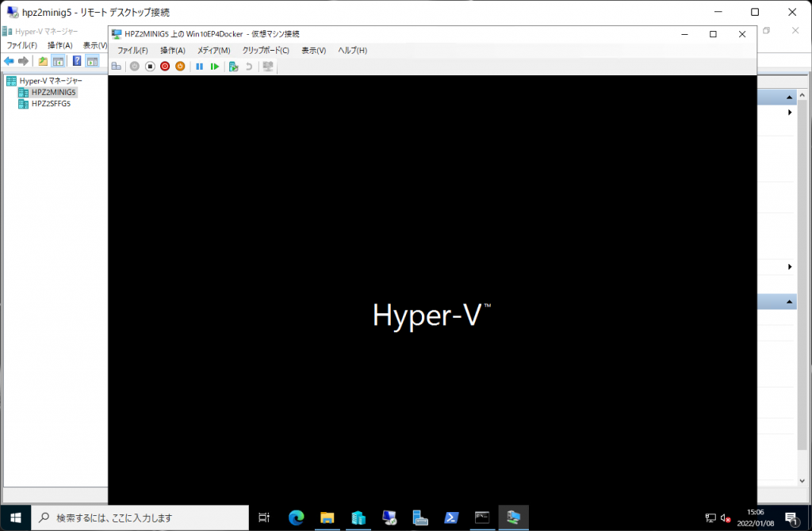Click the muted volume tray icon
Screen dimensions: 812x531
pyautogui.click(x=726, y=518)
